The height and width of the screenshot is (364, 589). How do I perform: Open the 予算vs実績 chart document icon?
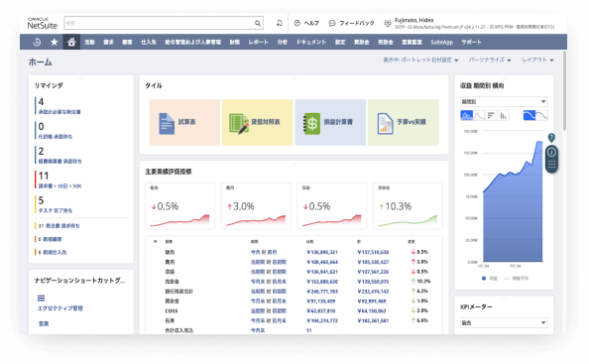[x=385, y=123]
